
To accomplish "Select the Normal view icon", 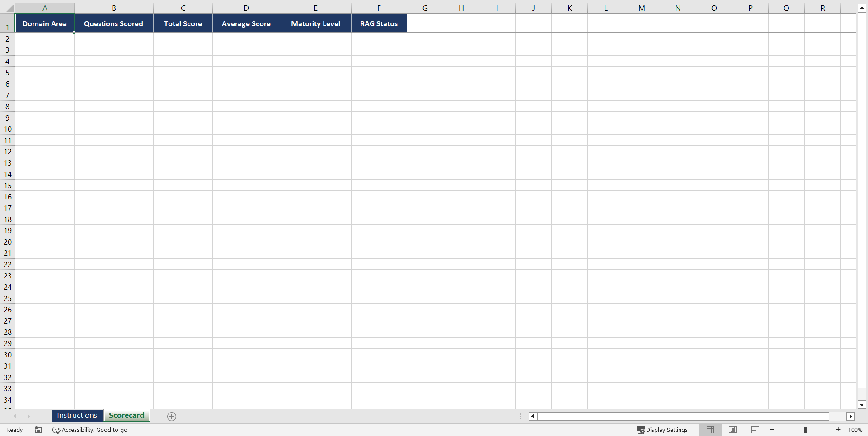I will coord(710,430).
